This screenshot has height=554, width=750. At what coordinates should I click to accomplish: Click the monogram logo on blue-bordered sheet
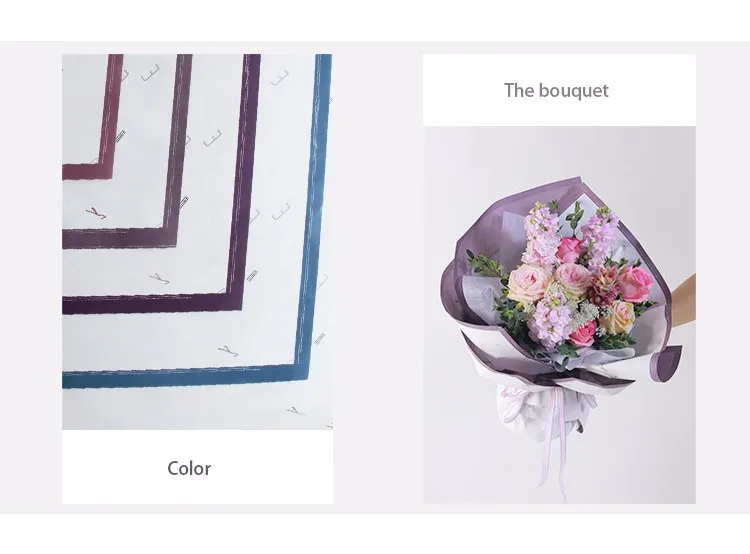pos(228,351)
